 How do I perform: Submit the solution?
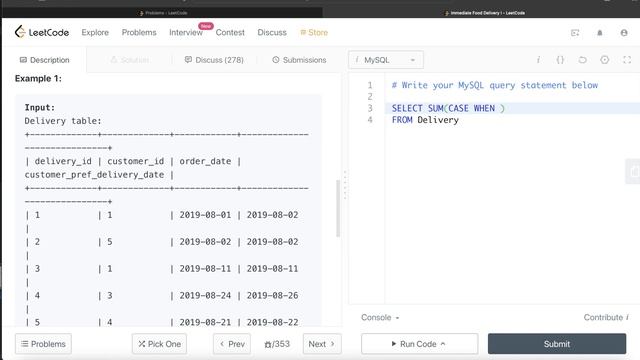(x=557, y=344)
